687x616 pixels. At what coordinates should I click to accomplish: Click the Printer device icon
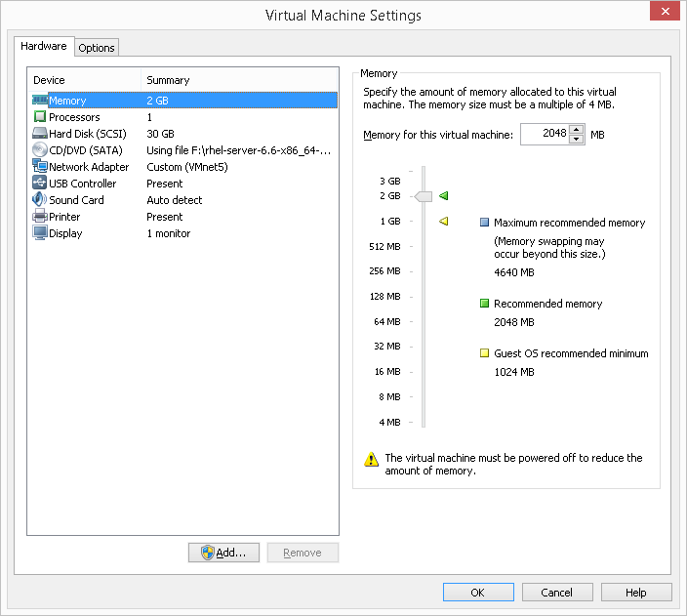click(40, 217)
